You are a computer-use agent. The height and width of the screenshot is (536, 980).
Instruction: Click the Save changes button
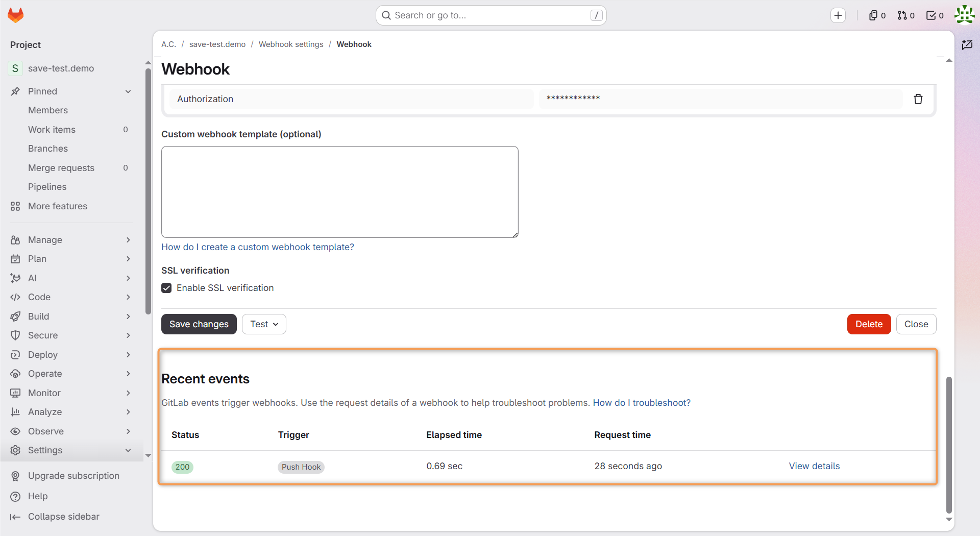tap(199, 324)
